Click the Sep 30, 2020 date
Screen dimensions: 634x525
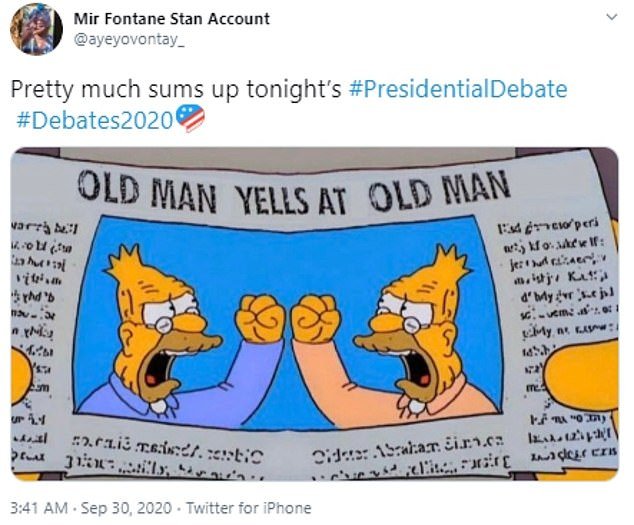click(127, 508)
